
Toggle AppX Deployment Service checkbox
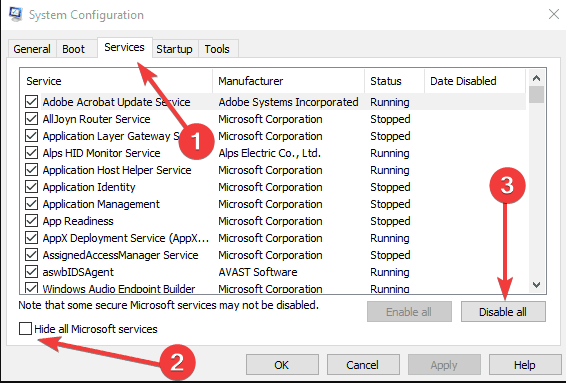coord(31,238)
